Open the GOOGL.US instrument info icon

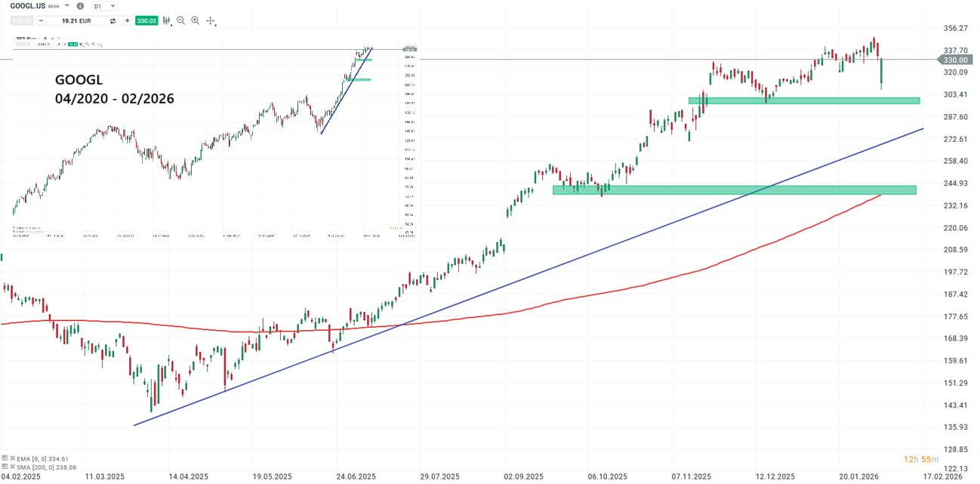pyautogui.click(x=80, y=6)
